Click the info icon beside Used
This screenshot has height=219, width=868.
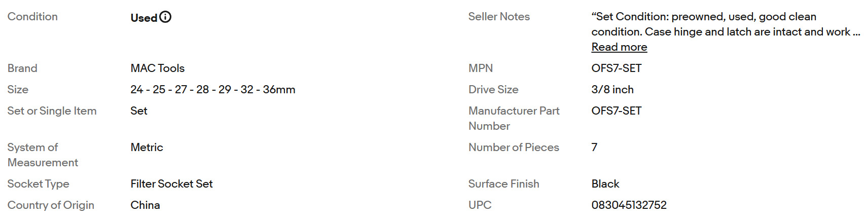pyautogui.click(x=165, y=17)
